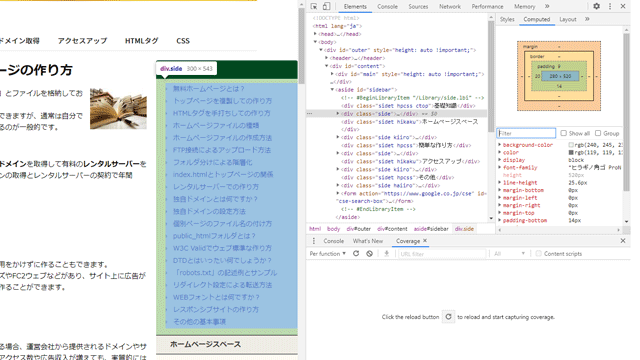Close the Coverage drawer tab

[x=425, y=241]
